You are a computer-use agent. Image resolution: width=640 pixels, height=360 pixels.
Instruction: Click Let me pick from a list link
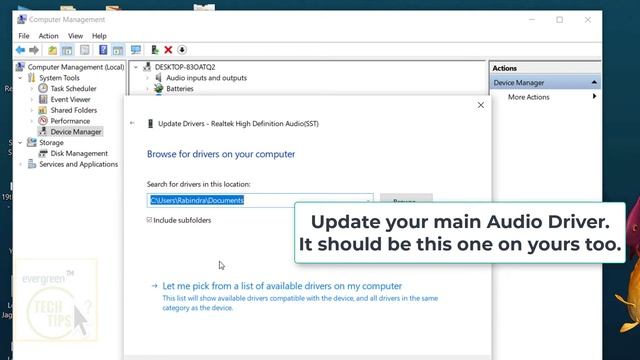click(x=282, y=286)
